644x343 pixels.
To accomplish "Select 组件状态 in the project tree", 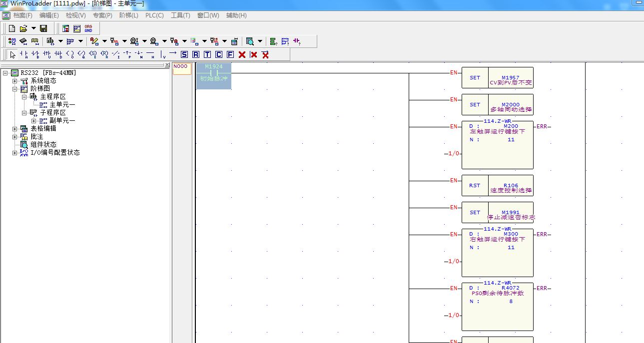I will [x=43, y=145].
